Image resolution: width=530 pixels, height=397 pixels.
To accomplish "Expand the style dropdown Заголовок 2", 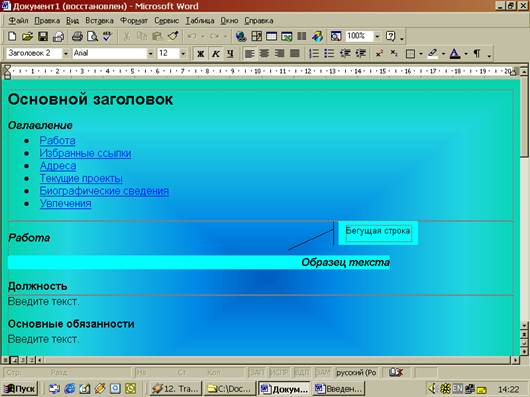I will point(66,53).
